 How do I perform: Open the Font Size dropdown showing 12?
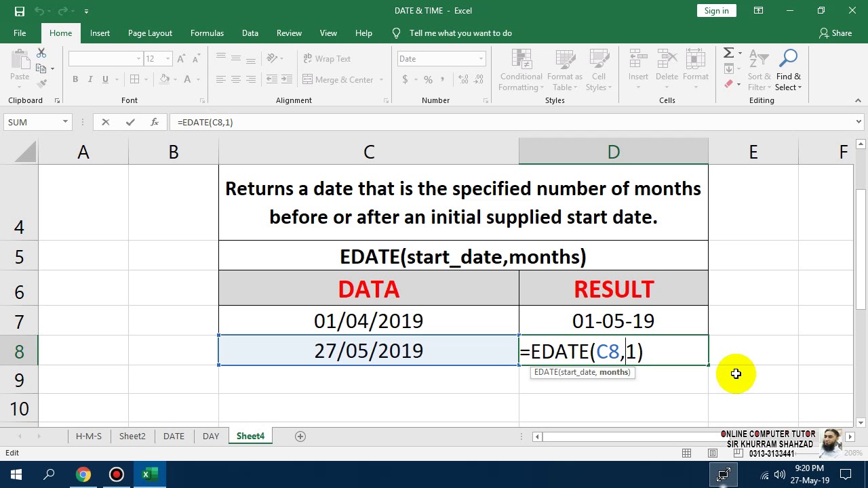(167, 59)
